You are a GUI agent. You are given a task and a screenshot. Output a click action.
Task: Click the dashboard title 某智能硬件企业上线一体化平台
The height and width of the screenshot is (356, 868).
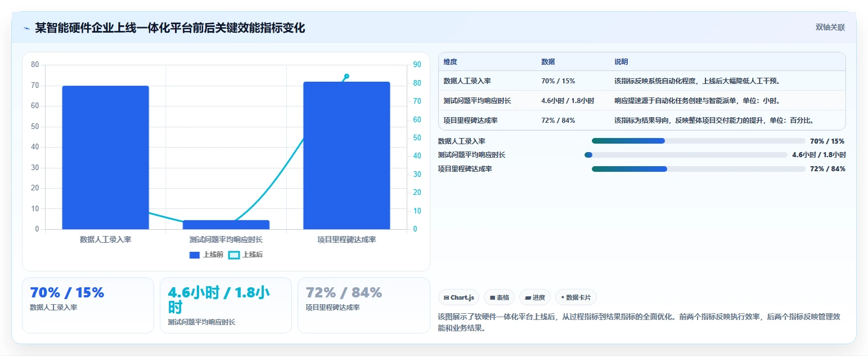[170, 28]
